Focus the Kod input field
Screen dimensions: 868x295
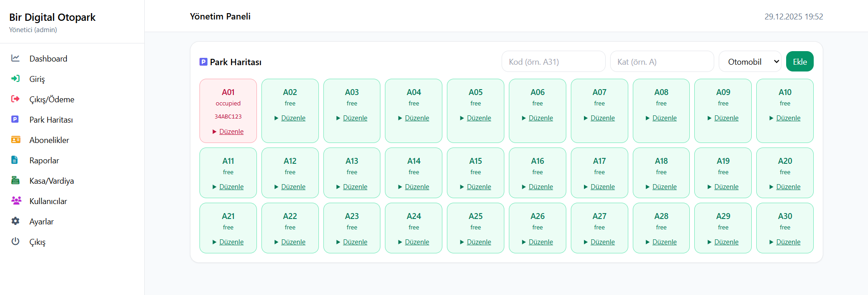coord(553,62)
